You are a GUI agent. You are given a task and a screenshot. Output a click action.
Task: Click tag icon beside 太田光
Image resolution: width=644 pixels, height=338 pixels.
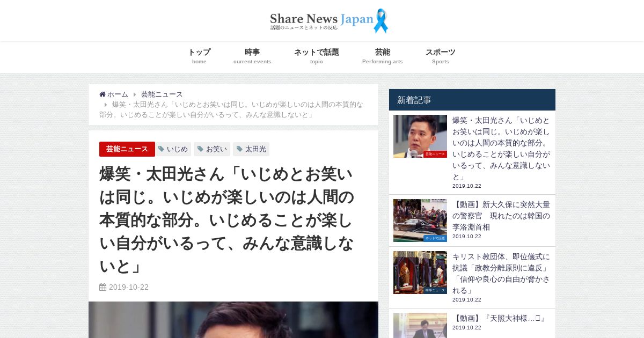(240, 149)
